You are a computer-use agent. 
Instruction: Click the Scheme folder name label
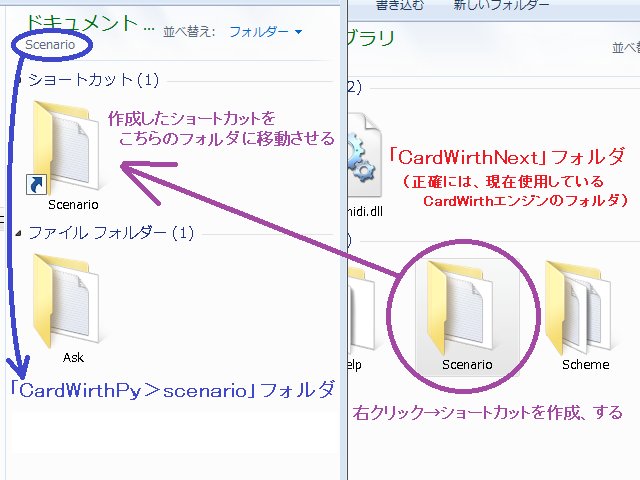(585, 364)
